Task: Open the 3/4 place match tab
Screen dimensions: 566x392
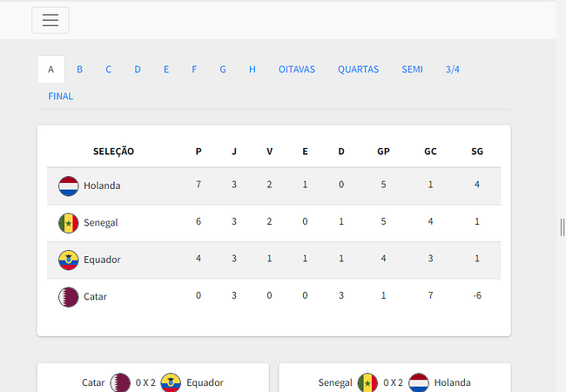Action: coord(452,70)
